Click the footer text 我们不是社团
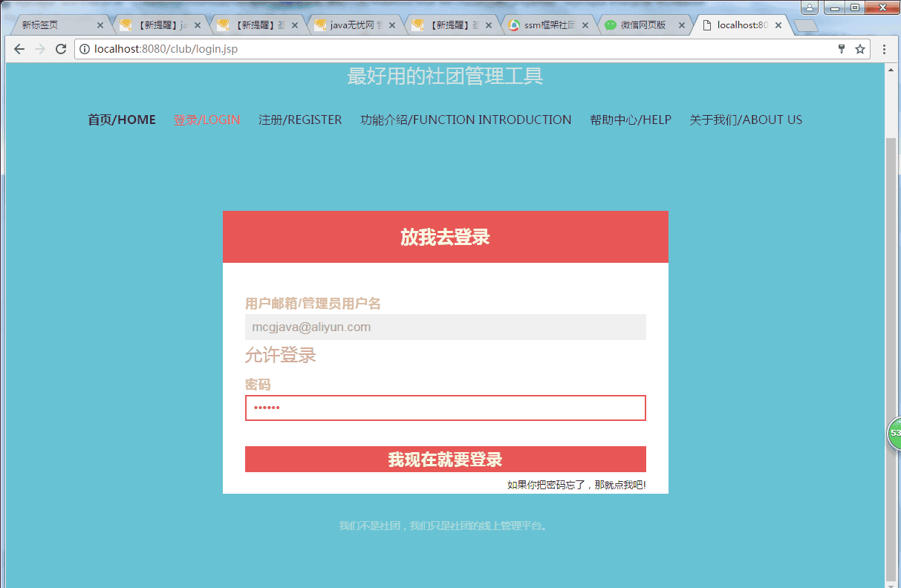Image resolution: width=901 pixels, height=588 pixels. (444, 526)
